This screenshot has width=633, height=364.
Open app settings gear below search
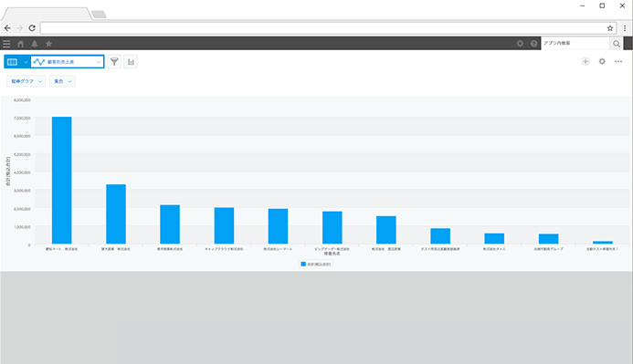point(602,61)
